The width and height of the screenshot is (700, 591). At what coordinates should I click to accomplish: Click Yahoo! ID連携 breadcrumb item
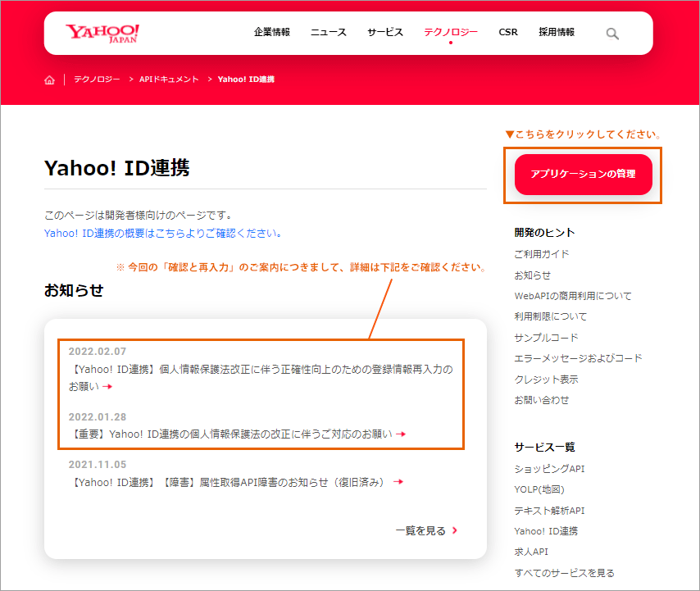click(x=246, y=80)
